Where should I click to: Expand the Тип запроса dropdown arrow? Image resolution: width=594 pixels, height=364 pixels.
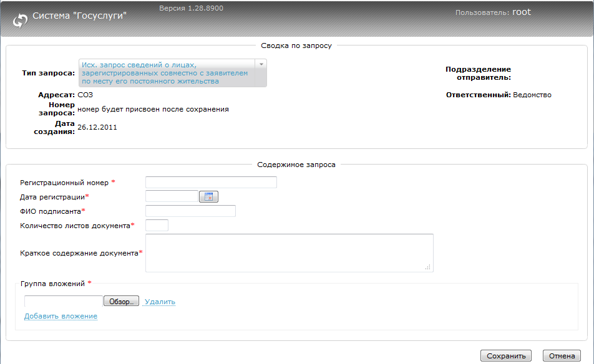click(x=261, y=64)
